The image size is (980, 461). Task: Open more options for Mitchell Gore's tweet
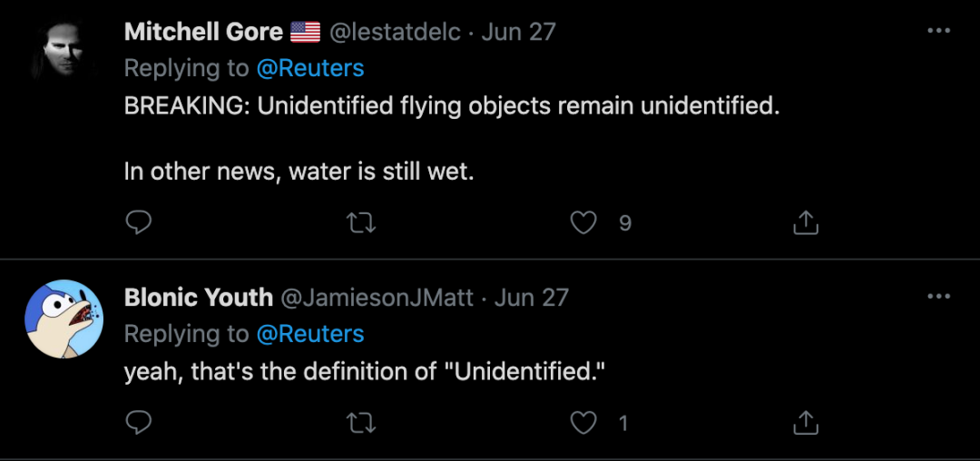click(x=938, y=32)
